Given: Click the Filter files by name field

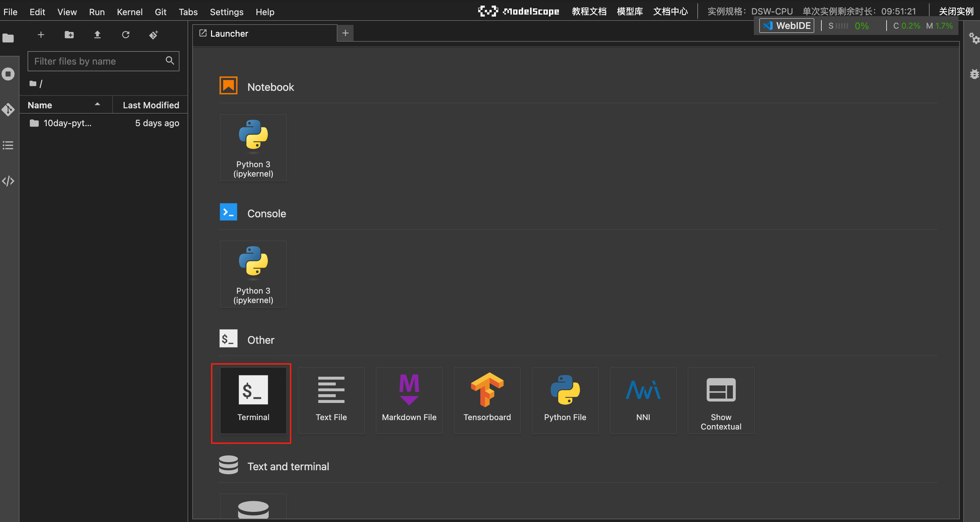Looking at the screenshot, I should click(x=98, y=61).
